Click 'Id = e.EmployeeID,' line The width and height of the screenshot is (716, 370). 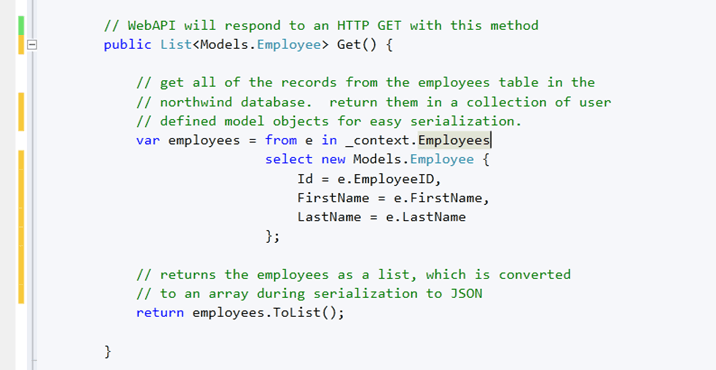(x=369, y=179)
